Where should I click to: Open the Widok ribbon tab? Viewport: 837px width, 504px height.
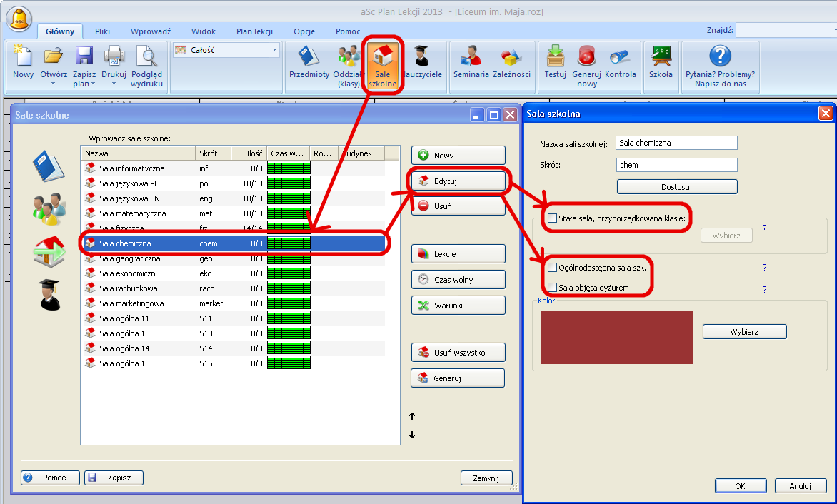click(204, 31)
